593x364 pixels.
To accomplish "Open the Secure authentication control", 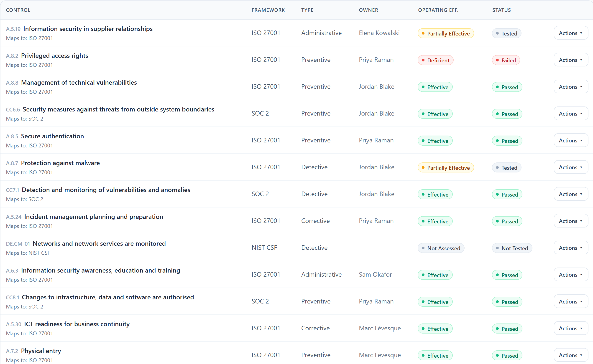I will [53, 136].
